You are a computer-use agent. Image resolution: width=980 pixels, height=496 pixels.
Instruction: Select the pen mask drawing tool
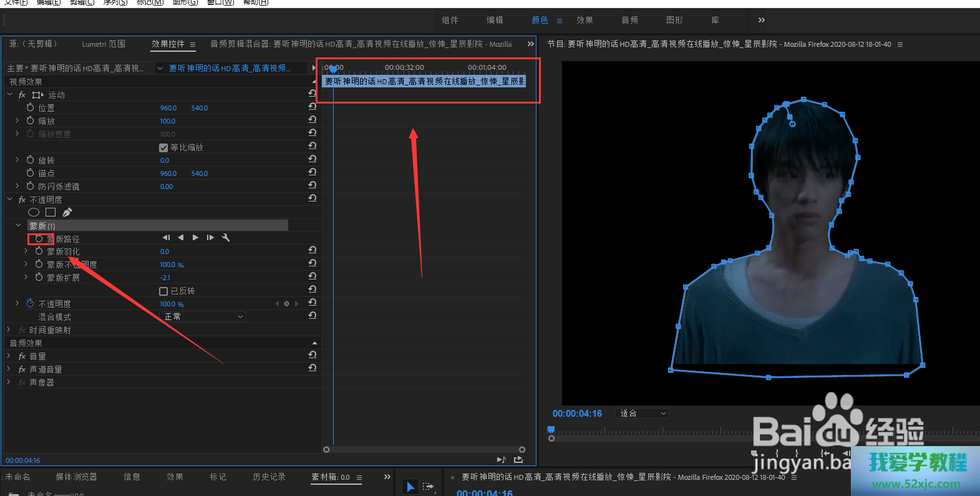click(67, 212)
